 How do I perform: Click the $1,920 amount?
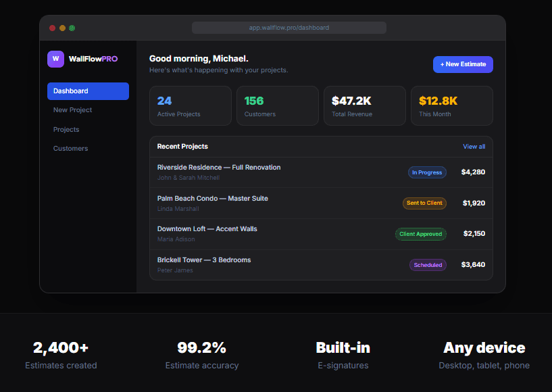(474, 203)
